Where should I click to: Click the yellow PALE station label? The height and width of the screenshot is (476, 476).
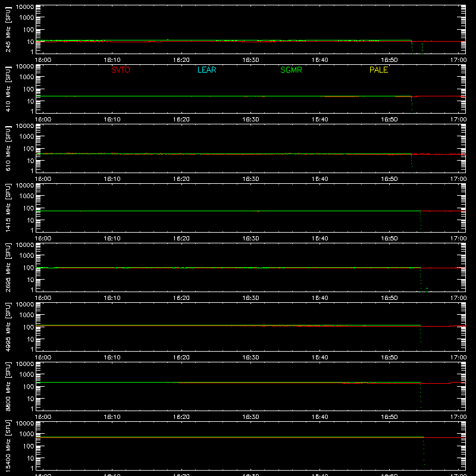tap(378, 70)
